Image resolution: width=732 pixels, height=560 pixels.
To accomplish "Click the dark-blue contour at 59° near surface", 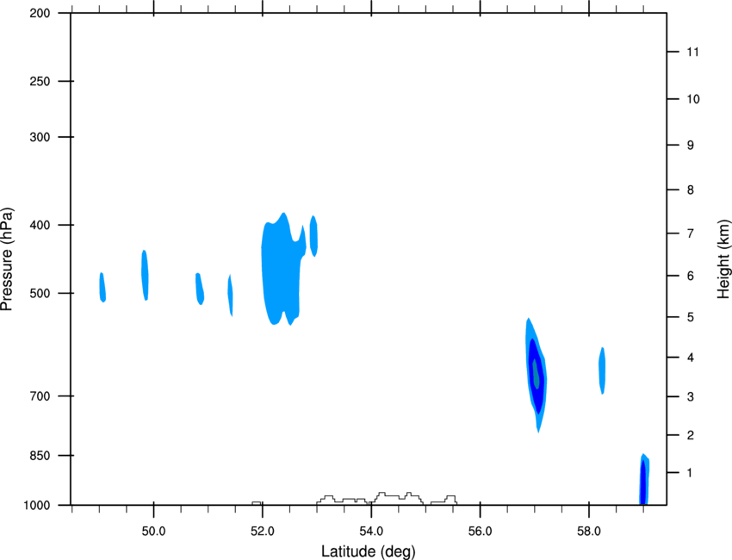I will [x=643, y=482].
